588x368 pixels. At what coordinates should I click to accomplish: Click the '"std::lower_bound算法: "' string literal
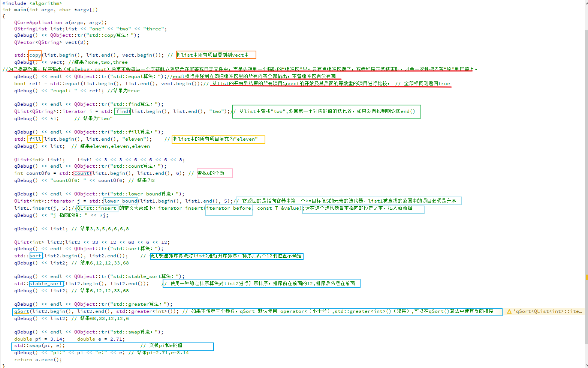[x=145, y=194]
